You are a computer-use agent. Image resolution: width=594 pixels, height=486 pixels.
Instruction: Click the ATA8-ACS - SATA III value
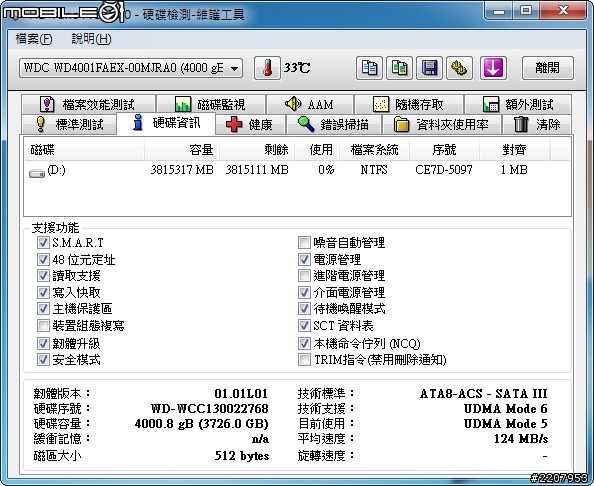[x=484, y=394]
